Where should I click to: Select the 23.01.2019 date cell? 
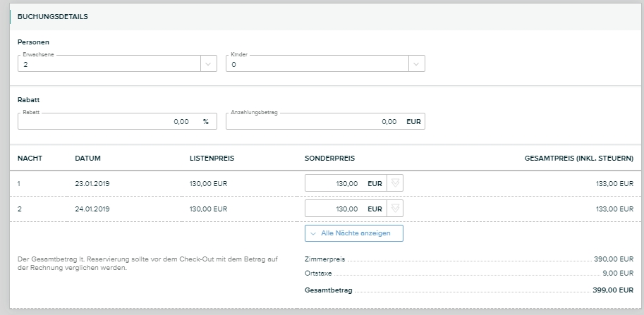pos(92,183)
